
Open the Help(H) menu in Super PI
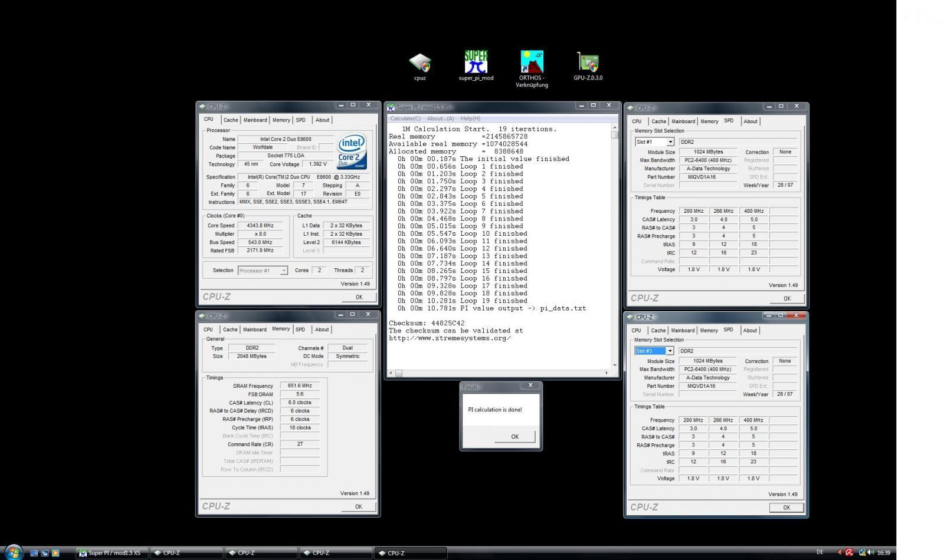click(470, 118)
